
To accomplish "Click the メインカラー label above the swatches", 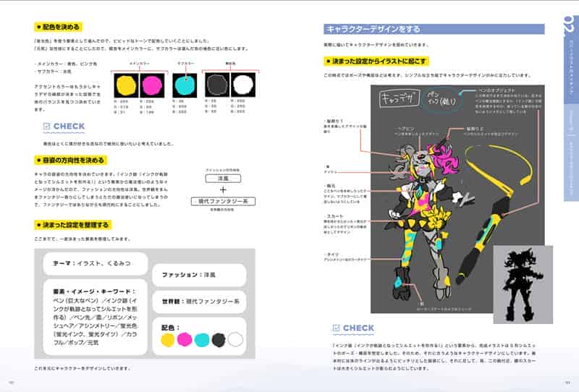I will (139, 64).
